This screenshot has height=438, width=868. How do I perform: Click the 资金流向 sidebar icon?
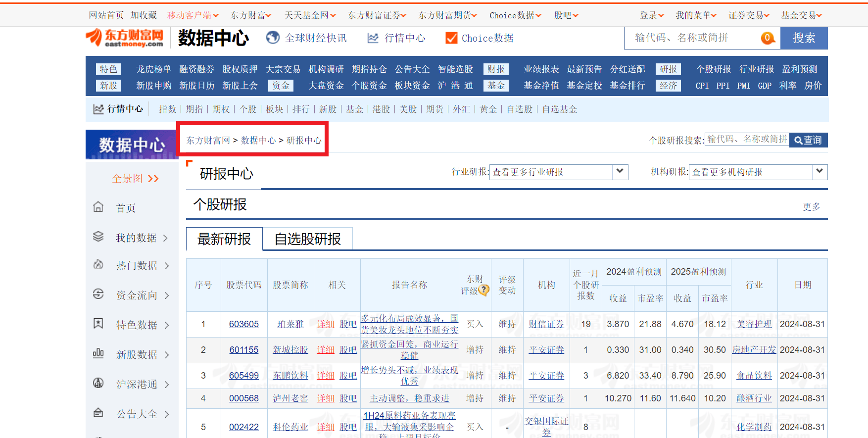coord(98,294)
